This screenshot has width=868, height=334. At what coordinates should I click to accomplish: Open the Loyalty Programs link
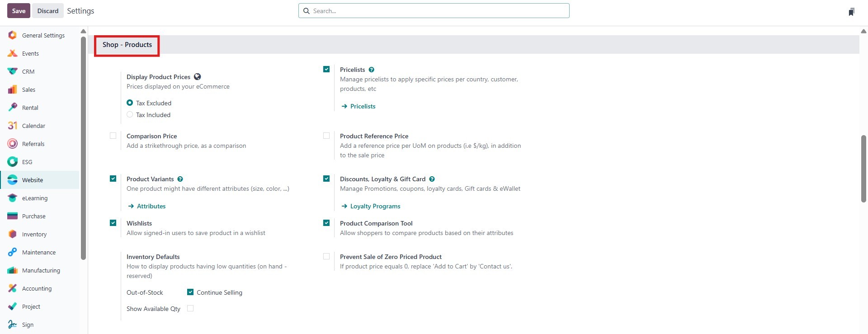(x=375, y=206)
